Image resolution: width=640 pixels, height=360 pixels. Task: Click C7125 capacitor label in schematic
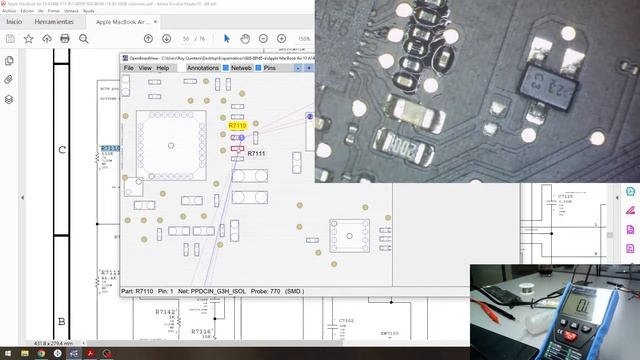pos(565,196)
